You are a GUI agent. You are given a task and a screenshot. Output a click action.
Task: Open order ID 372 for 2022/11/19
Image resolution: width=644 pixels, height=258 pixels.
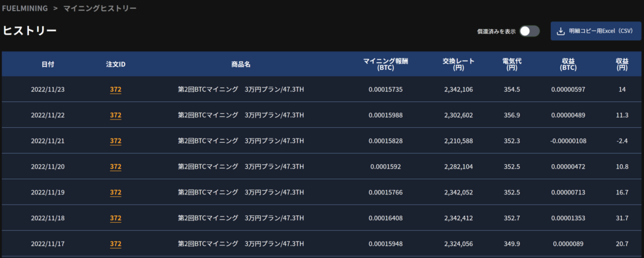tap(116, 193)
